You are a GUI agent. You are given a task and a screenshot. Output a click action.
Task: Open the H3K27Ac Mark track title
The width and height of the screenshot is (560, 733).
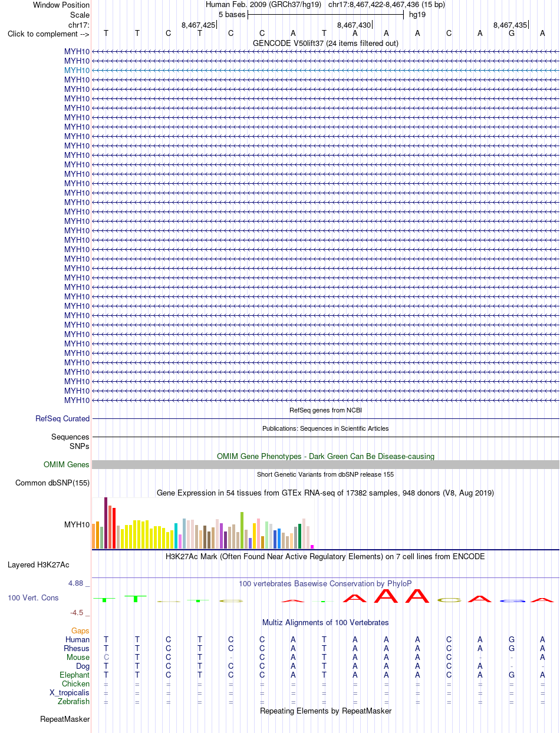(325, 557)
